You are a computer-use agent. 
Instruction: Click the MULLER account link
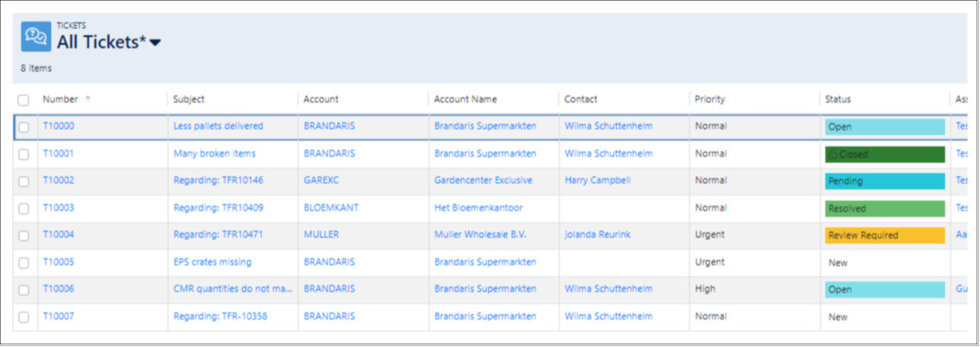click(x=321, y=235)
